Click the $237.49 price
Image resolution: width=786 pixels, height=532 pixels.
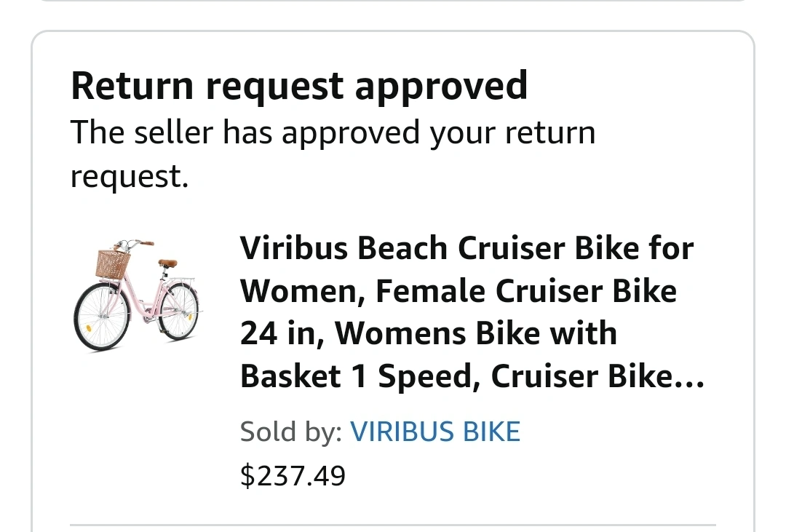[293, 476]
